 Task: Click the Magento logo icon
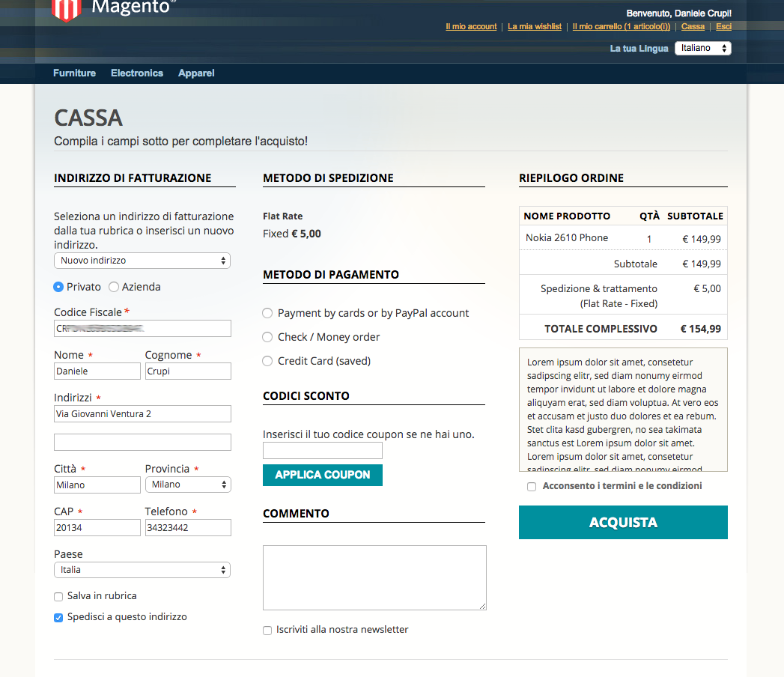[x=67, y=10]
